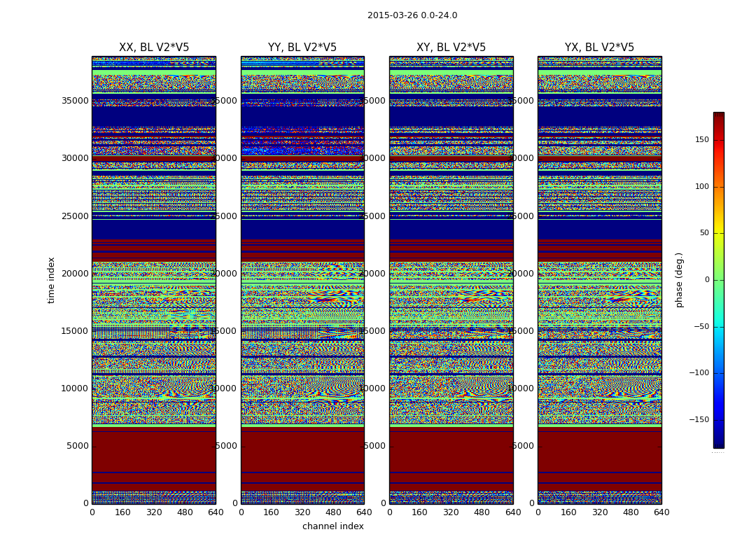The height and width of the screenshot is (560, 735).
Task: Click colorbar tick label '150'
Action: coord(702,139)
